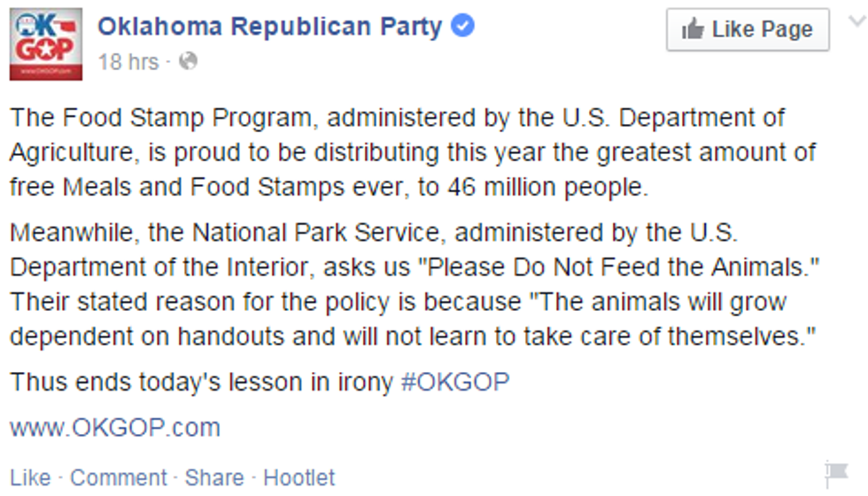Screen dimensions: 868x496
Task: Visit the www.OKGOP.com link
Action: point(115,428)
